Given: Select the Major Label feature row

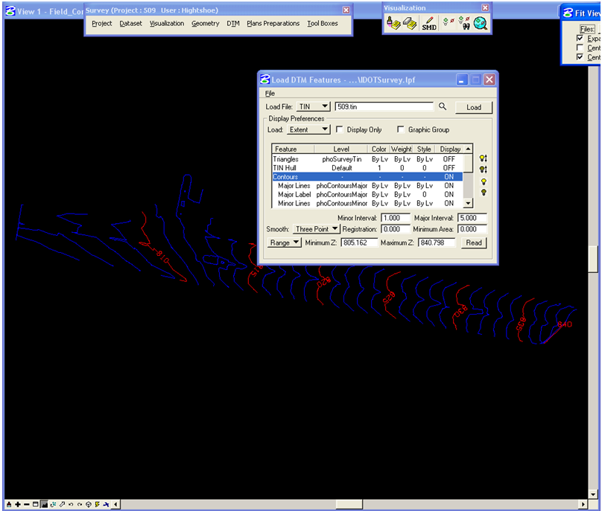Looking at the screenshot, I should tap(368, 194).
